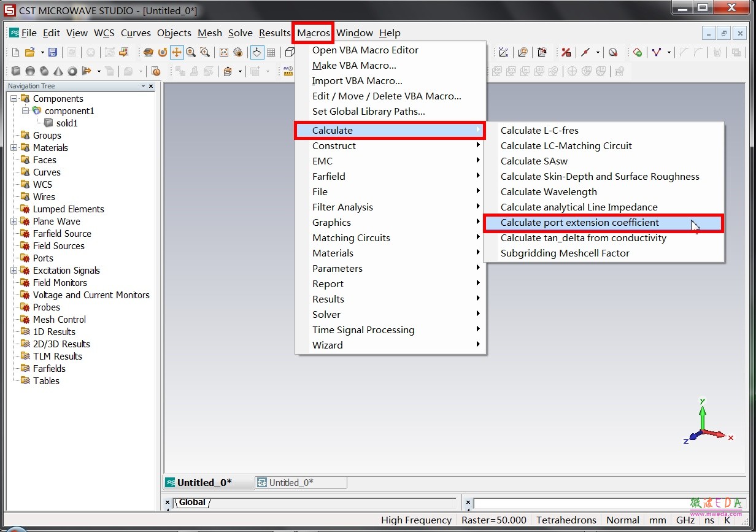The image size is (756, 532).
Task: Select the rectangle zoom tool
Action: click(x=205, y=53)
